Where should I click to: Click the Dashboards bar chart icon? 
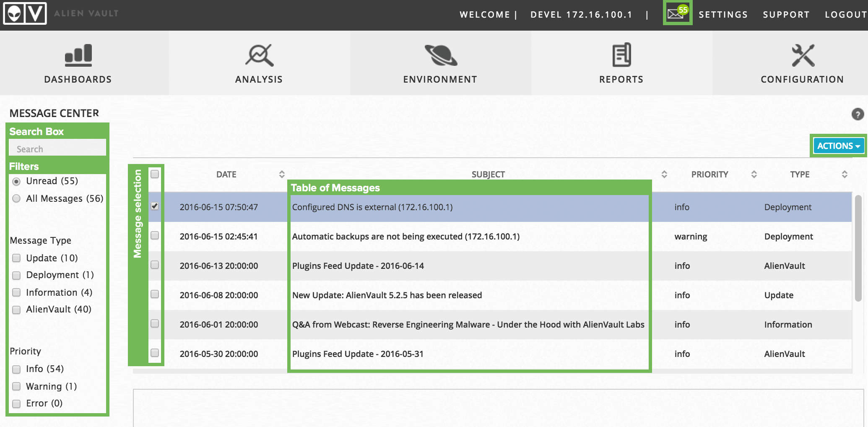point(78,55)
